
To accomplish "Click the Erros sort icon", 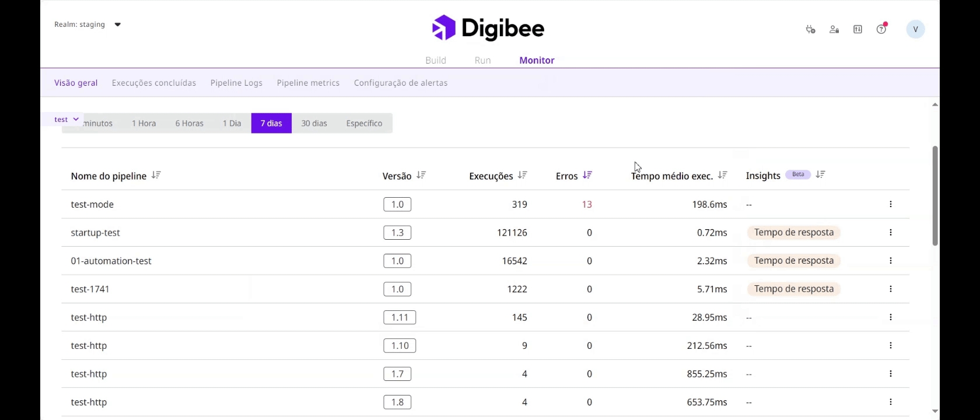I will (587, 175).
